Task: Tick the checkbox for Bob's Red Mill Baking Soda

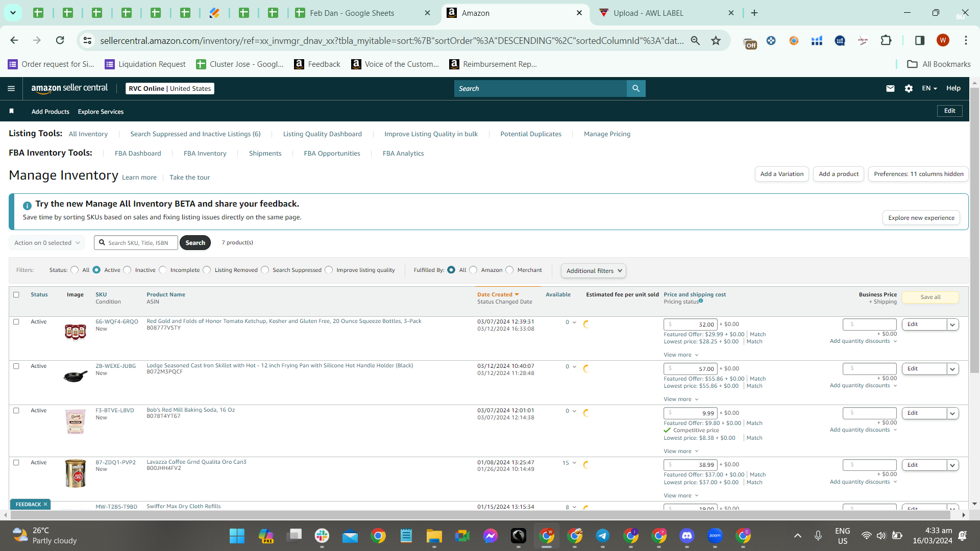Action: [16, 411]
